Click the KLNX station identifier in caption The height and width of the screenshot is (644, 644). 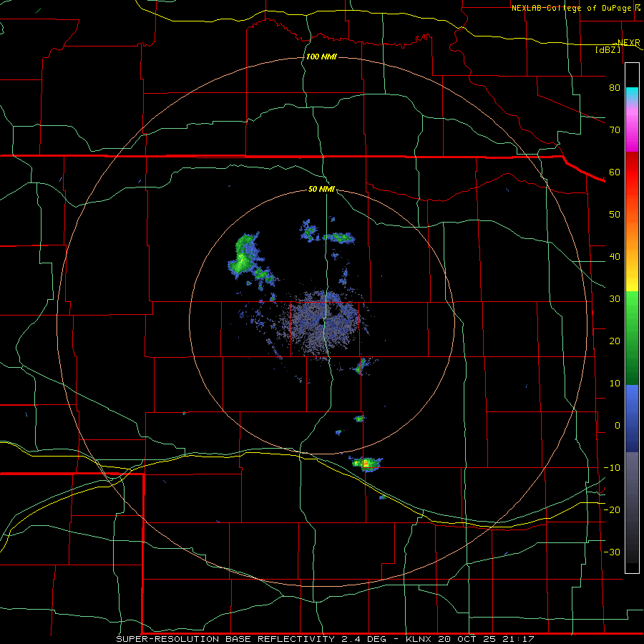418,639
